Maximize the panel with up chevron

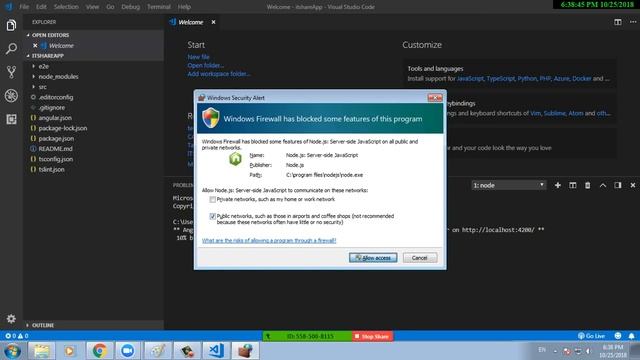pos(602,185)
